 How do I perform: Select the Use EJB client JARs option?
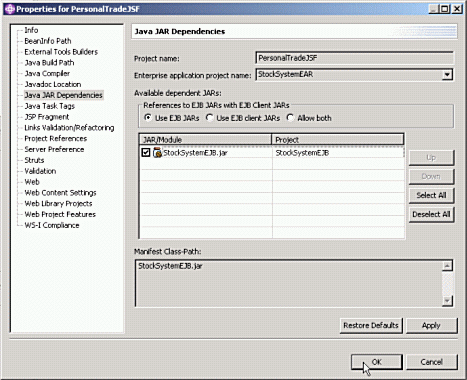(x=209, y=118)
